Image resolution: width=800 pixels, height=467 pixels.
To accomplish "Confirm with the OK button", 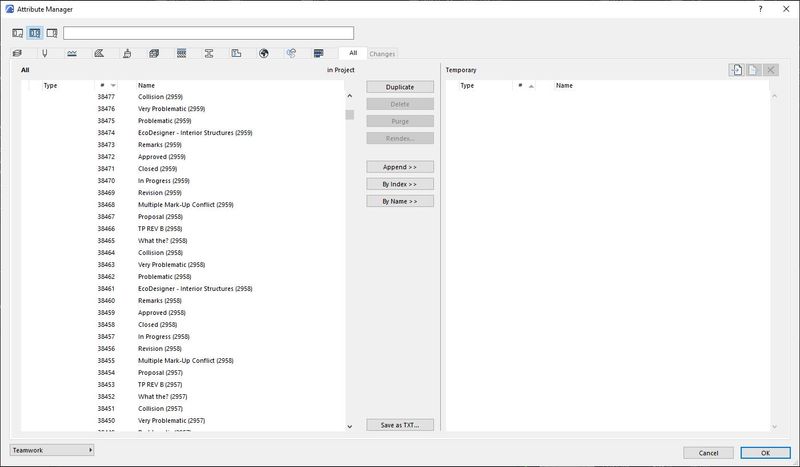I will [x=765, y=453].
